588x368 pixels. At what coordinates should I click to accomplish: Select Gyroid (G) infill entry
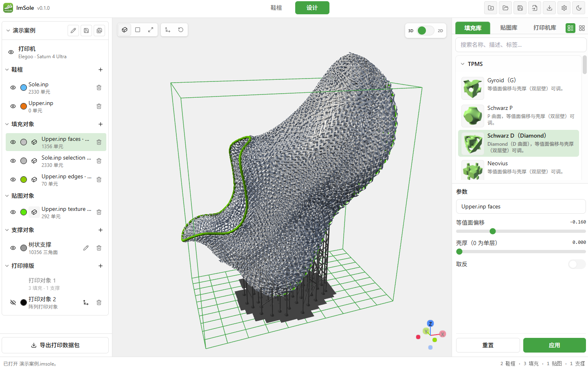coord(518,88)
